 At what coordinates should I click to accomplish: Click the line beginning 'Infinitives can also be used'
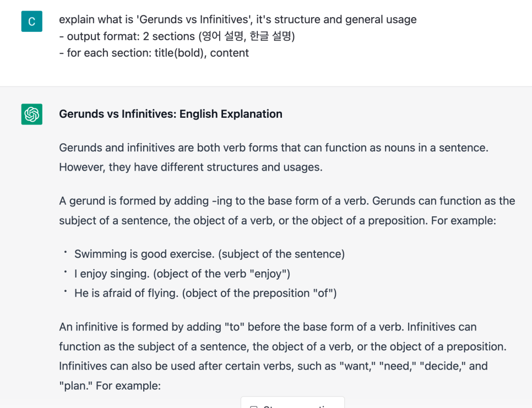(273, 366)
